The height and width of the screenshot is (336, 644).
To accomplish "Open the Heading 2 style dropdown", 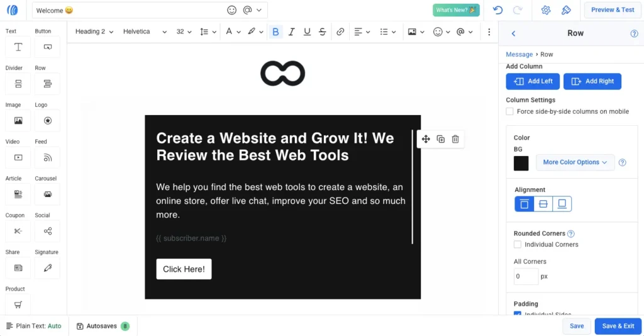I will click(94, 31).
